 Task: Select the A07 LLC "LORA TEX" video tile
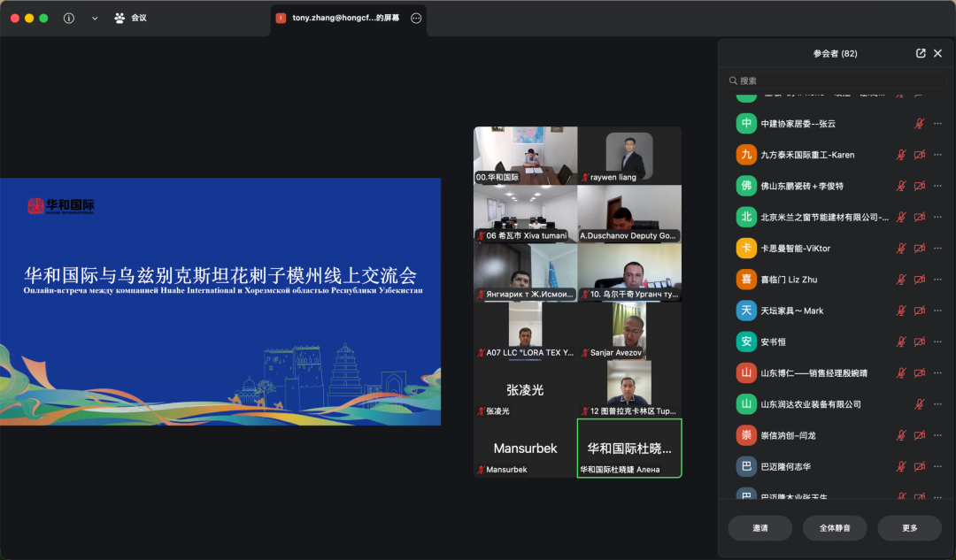[526, 331]
